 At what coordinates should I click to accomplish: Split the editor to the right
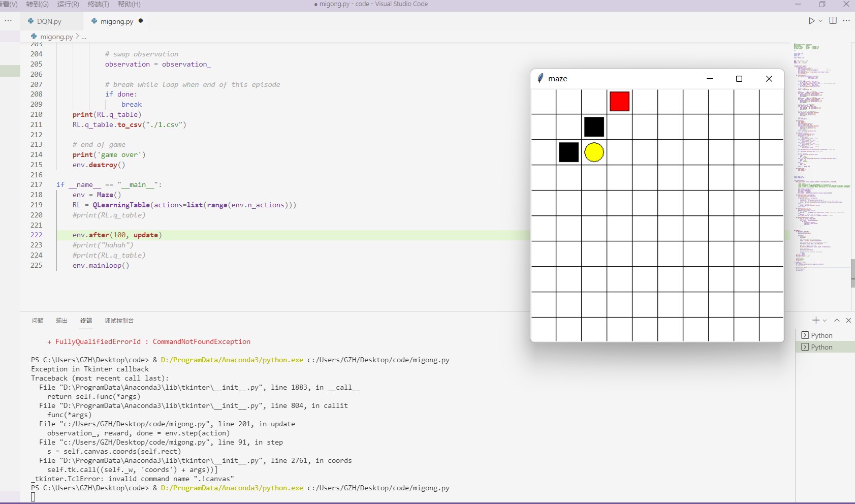point(833,21)
